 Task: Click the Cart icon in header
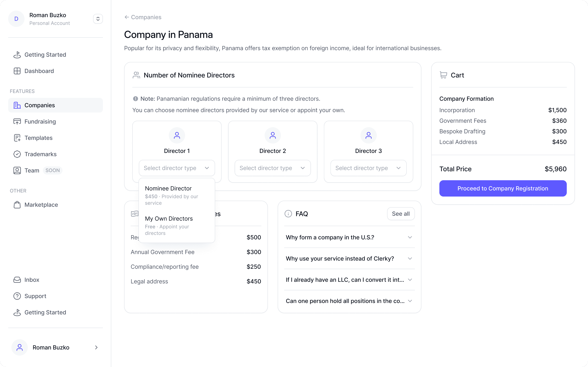(443, 75)
